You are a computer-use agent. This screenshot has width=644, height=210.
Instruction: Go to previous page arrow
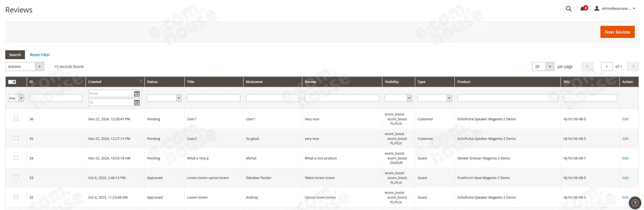coord(587,66)
